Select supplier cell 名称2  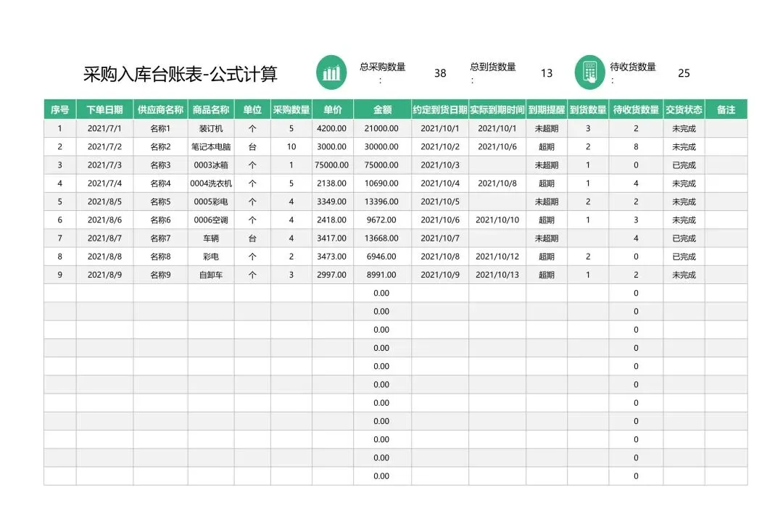[x=161, y=146]
